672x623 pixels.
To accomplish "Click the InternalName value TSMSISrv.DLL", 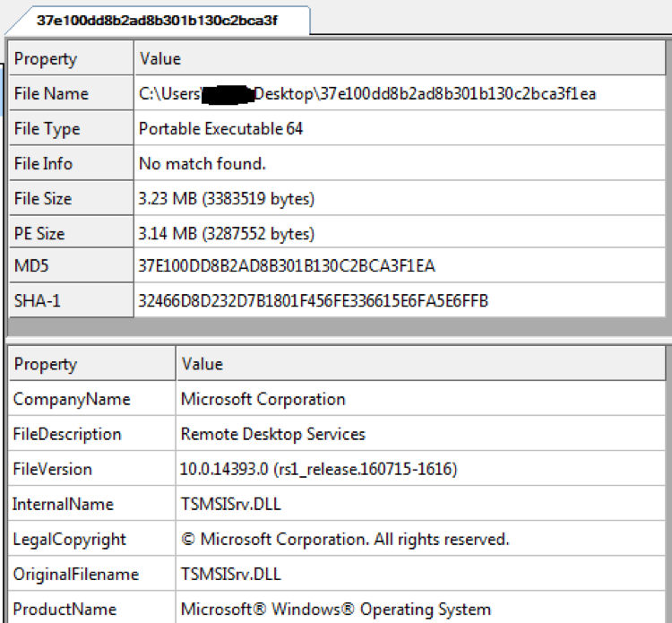I will click(x=230, y=505).
